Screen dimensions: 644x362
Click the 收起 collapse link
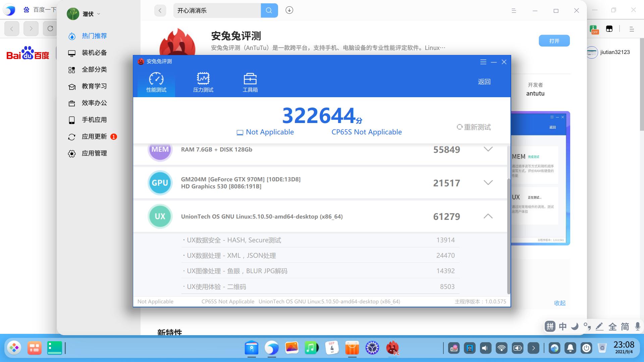click(x=559, y=303)
